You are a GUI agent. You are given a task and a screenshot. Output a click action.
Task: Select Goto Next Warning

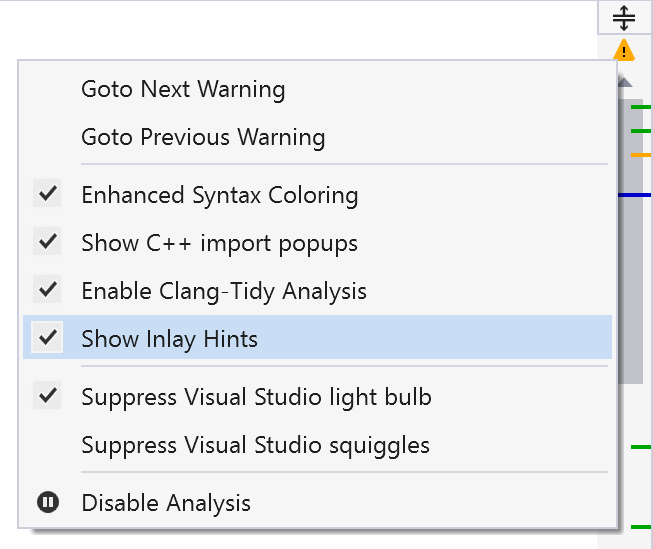183,89
